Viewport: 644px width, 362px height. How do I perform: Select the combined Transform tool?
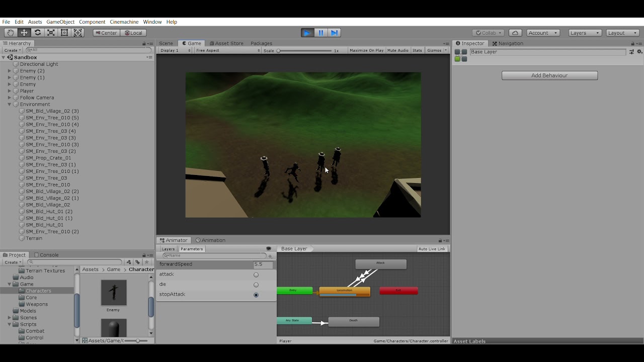pyautogui.click(x=78, y=33)
